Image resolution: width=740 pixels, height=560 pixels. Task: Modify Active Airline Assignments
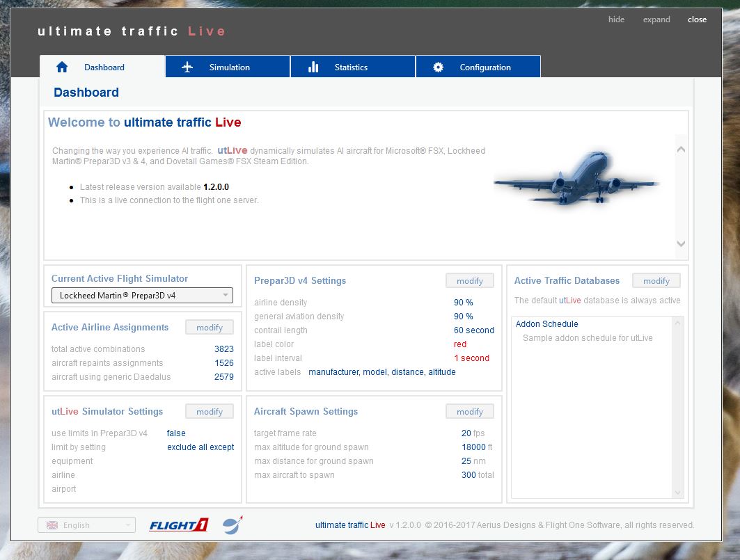(209, 328)
